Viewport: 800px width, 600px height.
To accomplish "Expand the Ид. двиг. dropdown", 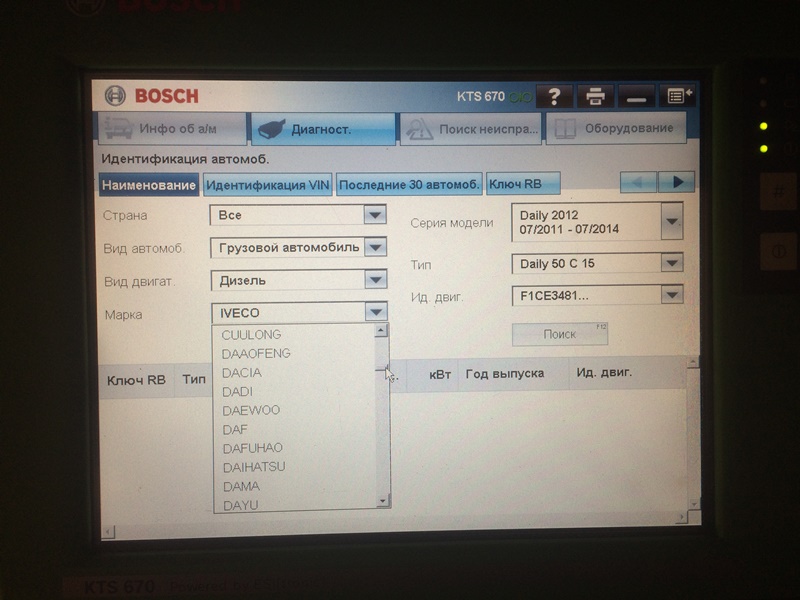I will [672, 295].
